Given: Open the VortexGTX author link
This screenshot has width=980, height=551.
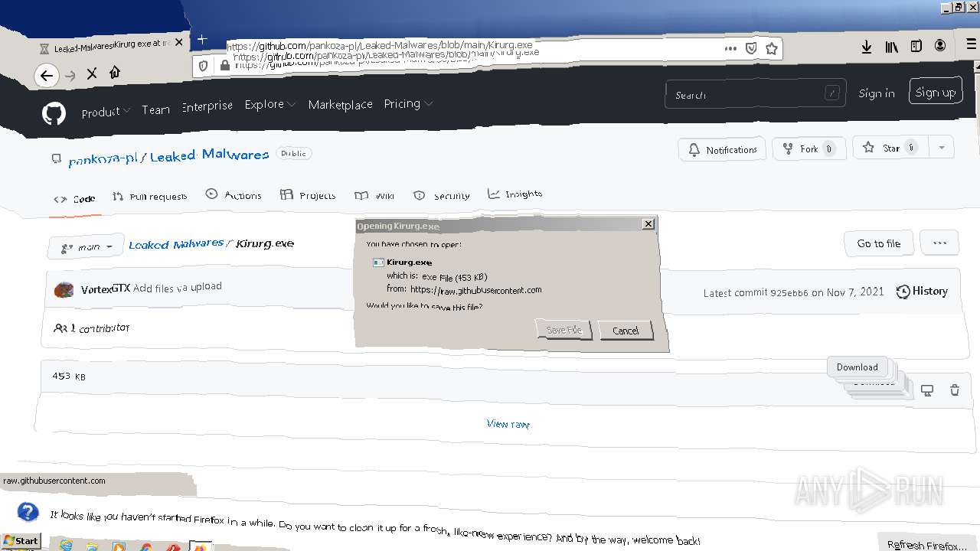Looking at the screenshot, I should click(x=106, y=289).
